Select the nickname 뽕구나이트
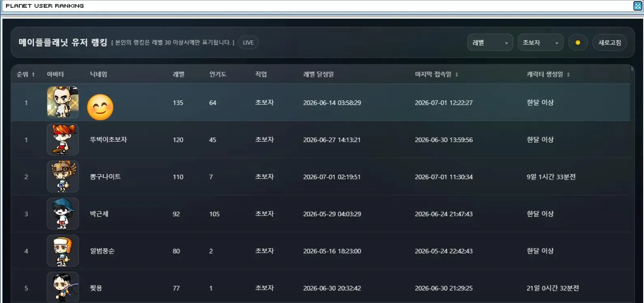Image resolution: width=644 pixels, height=303 pixels. coord(105,177)
